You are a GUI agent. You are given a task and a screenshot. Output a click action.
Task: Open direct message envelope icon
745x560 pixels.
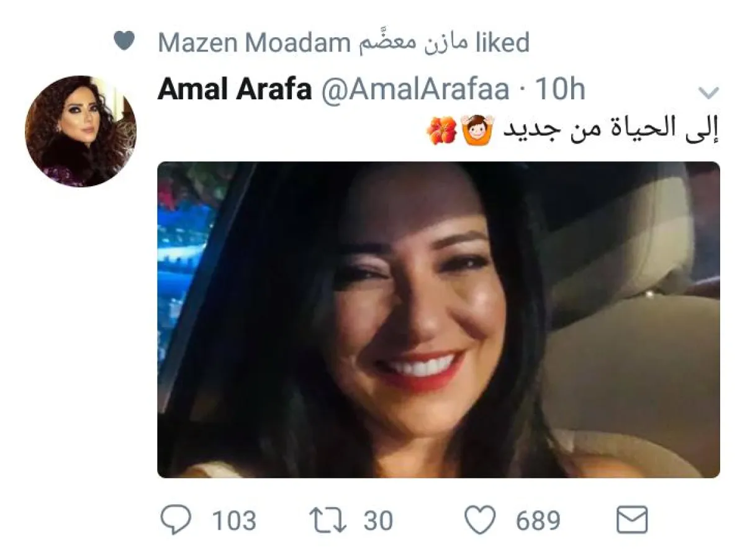pos(631,520)
